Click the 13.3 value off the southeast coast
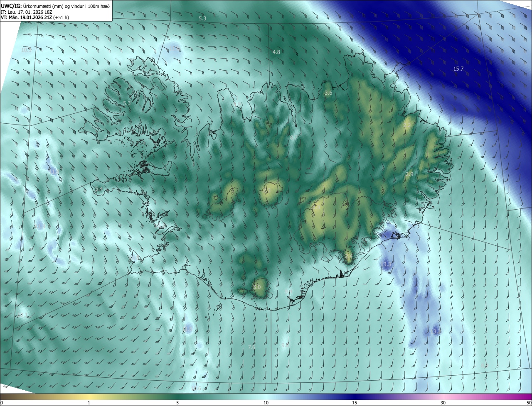 pyautogui.click(x=386, y=264)
